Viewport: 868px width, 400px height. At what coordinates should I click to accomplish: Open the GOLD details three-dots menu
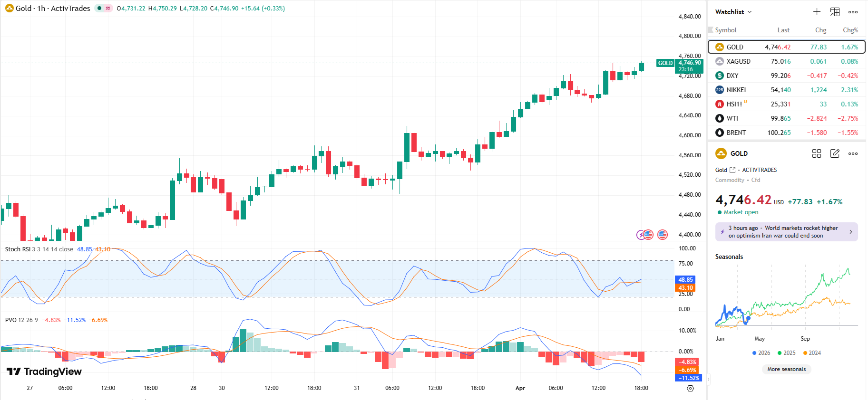(853, 153)
